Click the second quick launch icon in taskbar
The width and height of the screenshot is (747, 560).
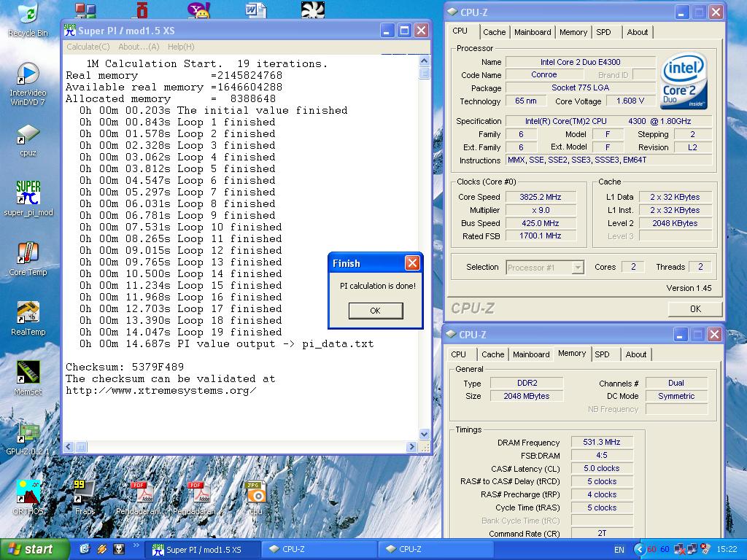point(102,549)
